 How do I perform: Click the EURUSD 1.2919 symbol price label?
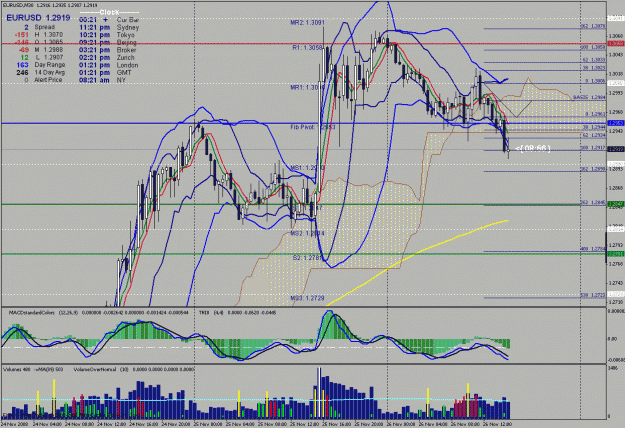tap(38, 18)
